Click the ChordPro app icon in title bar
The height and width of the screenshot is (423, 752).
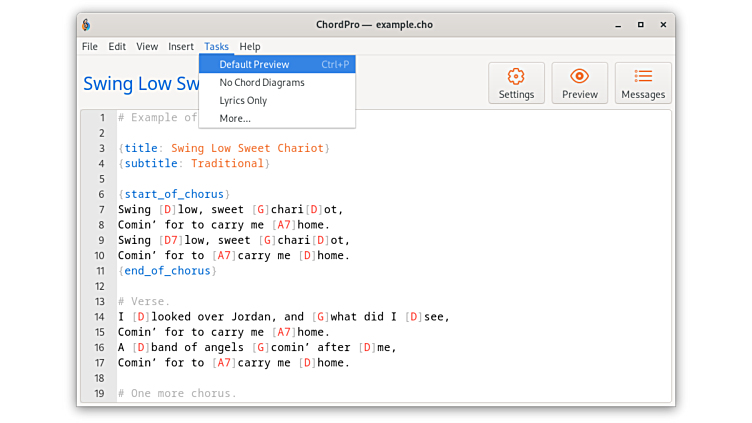point(87,24)
